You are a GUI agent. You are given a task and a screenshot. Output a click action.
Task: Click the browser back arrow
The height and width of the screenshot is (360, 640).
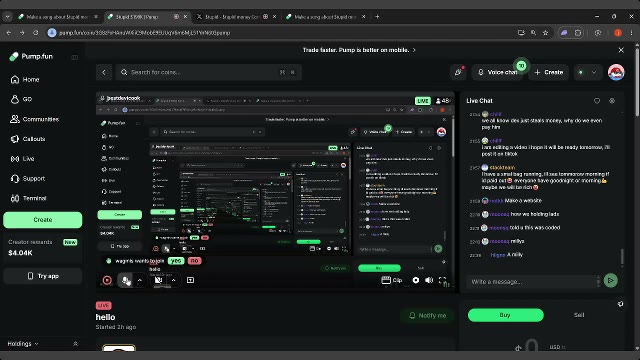click(x=9, y=33)
